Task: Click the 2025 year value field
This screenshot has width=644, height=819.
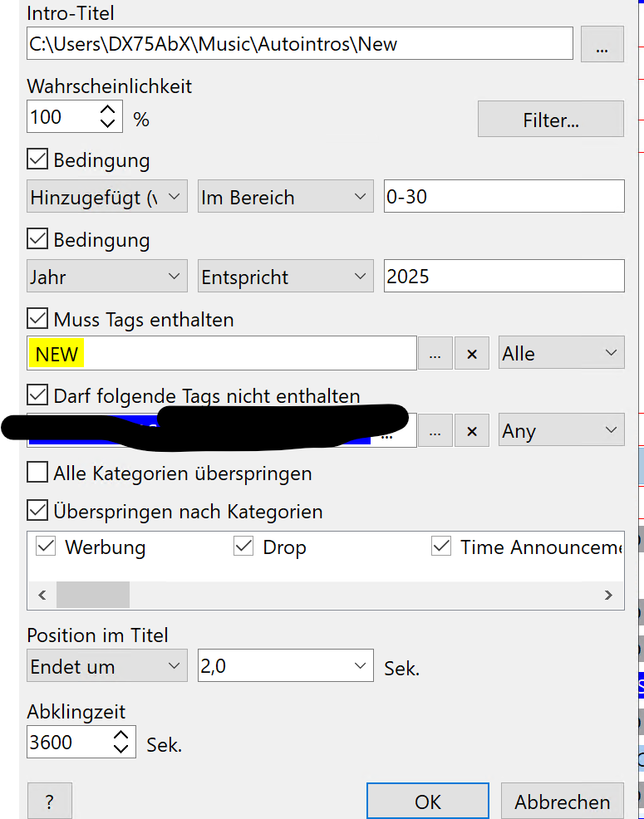Action: click(x=504, y=276)
